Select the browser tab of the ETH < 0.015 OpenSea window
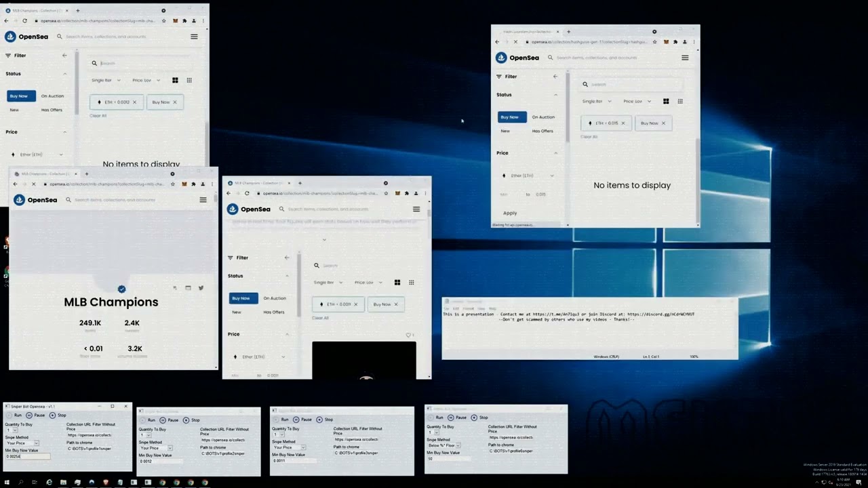The width and height of the screenshot is (868, 488). point(530,32)
